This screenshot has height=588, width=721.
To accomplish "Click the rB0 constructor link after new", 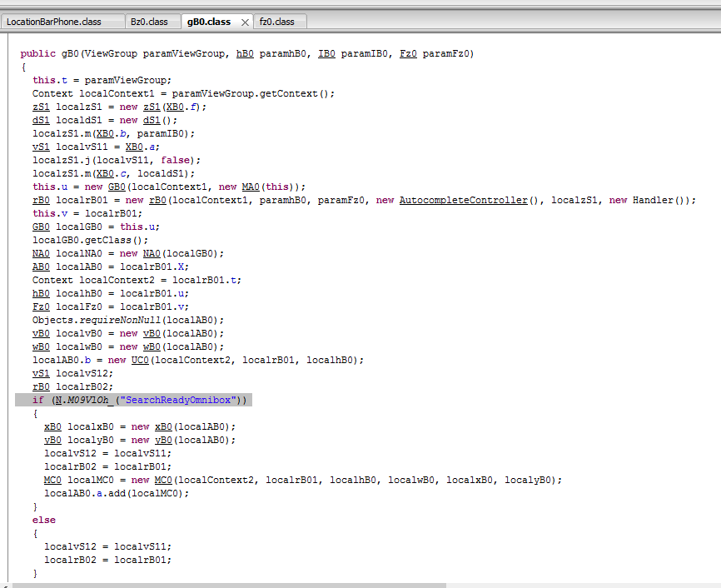I will click(157, 200).
